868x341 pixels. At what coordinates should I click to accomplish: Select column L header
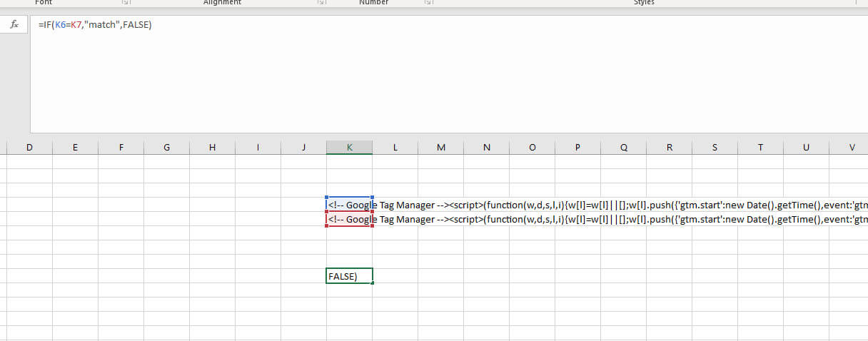[x=395, y=147]
